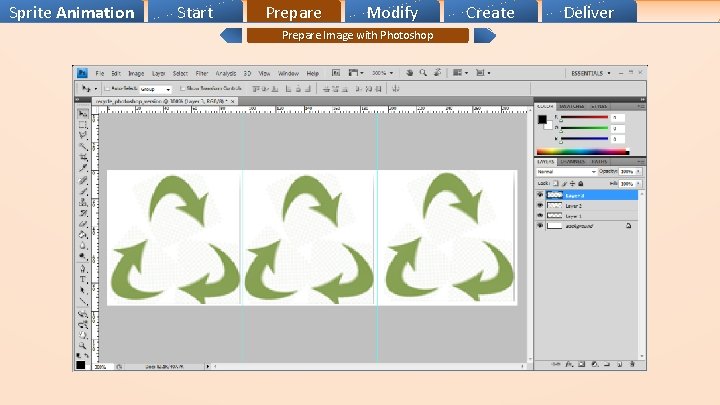The image size is (720, 405).
Task: Toggle Lock all padlock icon
Action: 580,183
